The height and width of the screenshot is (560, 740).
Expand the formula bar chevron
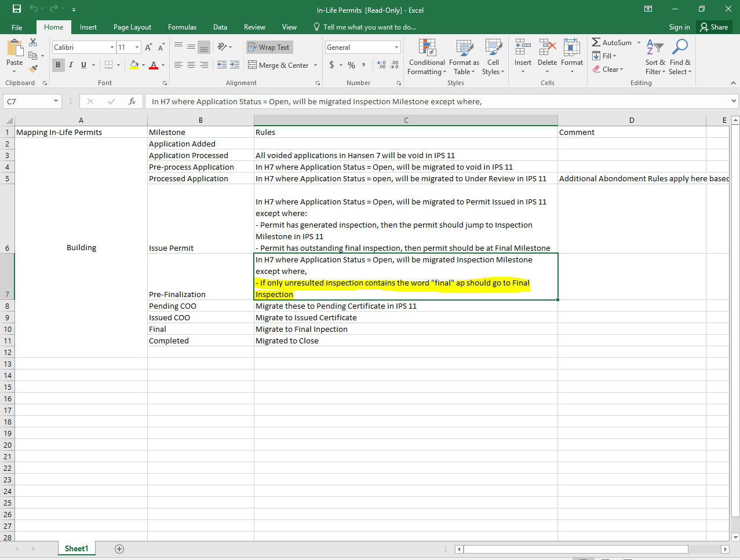[734, 101]
